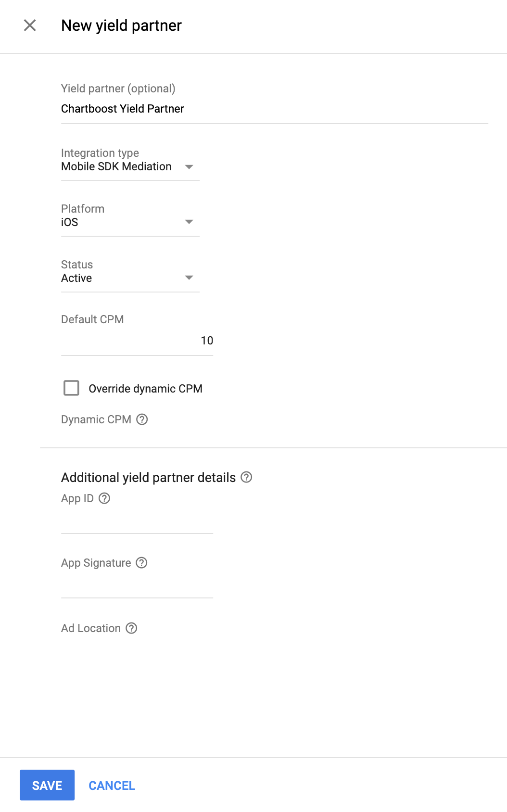The image size is (507, 812).
Task: Save the new yield partner
Action: 47,785
